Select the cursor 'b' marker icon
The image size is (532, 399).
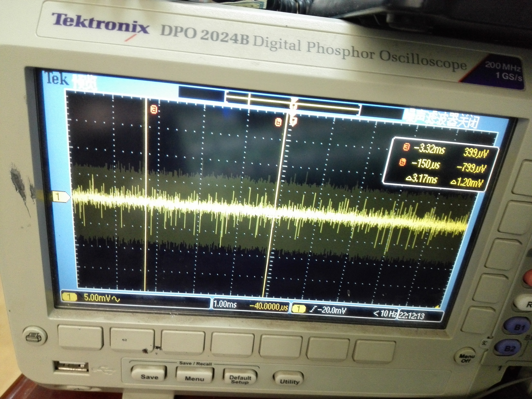[278, 122]
